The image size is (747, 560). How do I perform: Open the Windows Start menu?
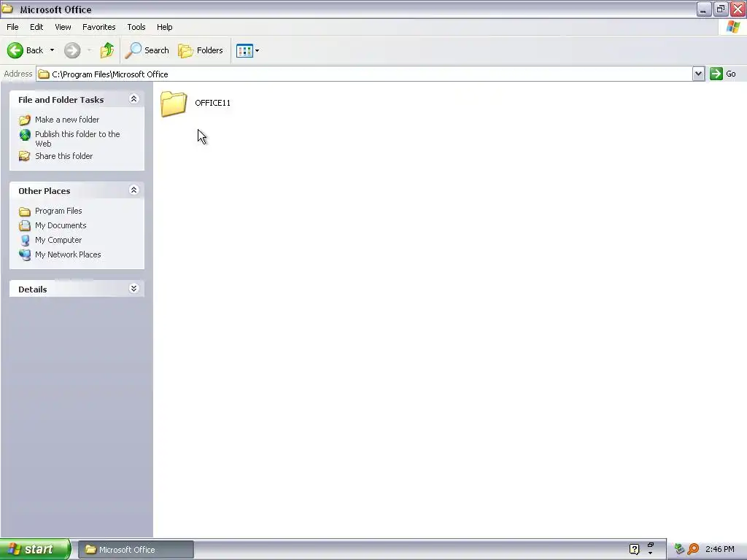35,550
